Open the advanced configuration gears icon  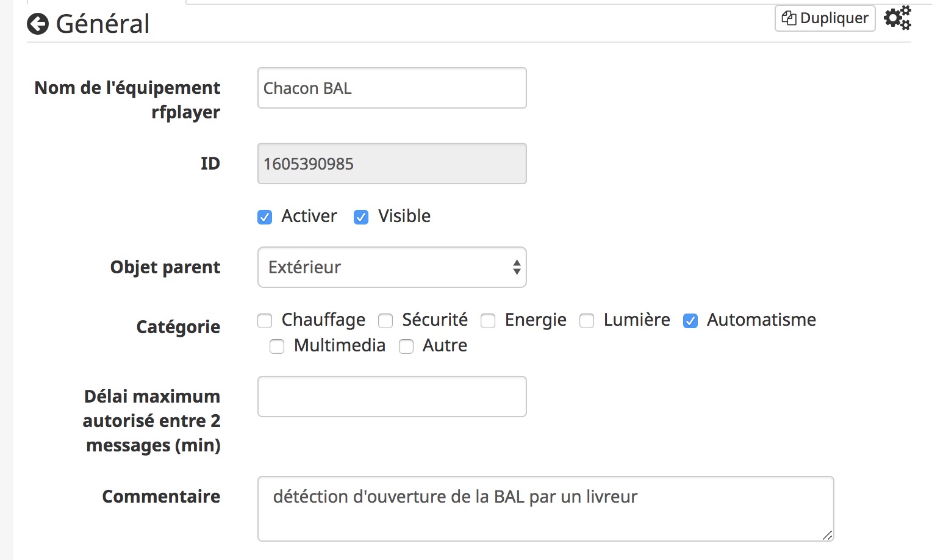pos(897,18)
